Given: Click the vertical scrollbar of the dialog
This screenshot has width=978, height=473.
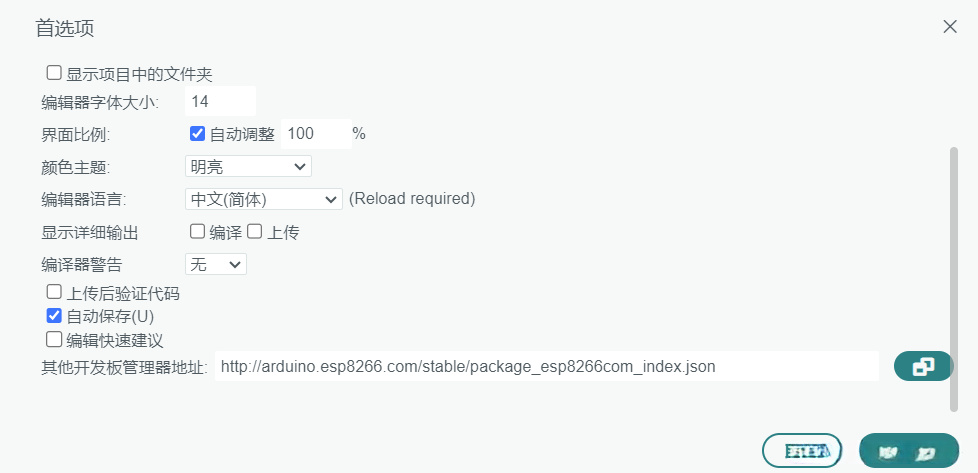Looking at the screenshot, I should [x=953, y=278].
